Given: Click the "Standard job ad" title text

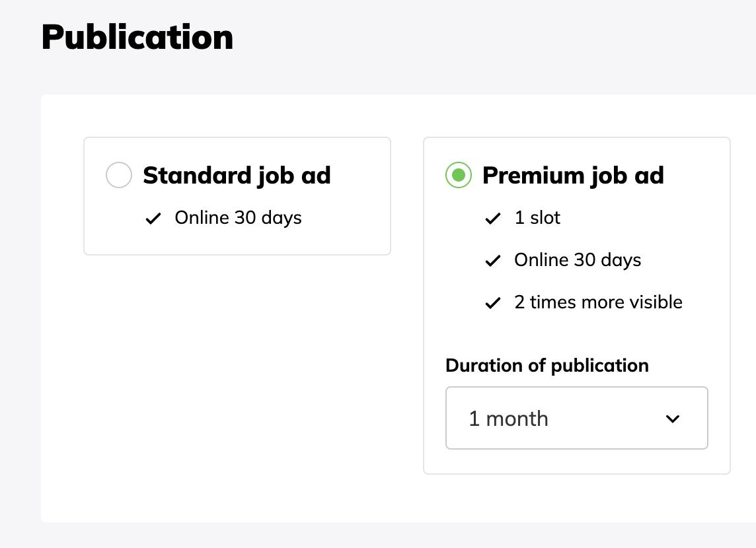Looking at the screenshot, I should [237, 176].
